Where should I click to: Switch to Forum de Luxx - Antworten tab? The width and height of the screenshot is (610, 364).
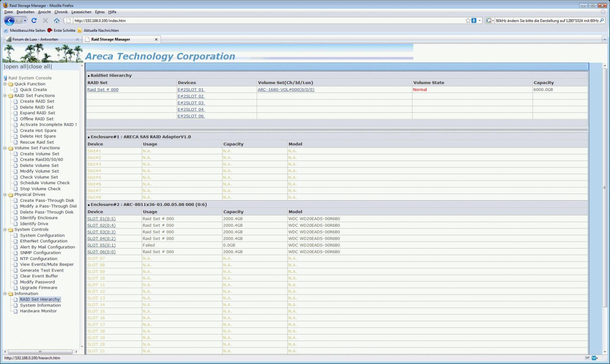click(x=42, y=39)
